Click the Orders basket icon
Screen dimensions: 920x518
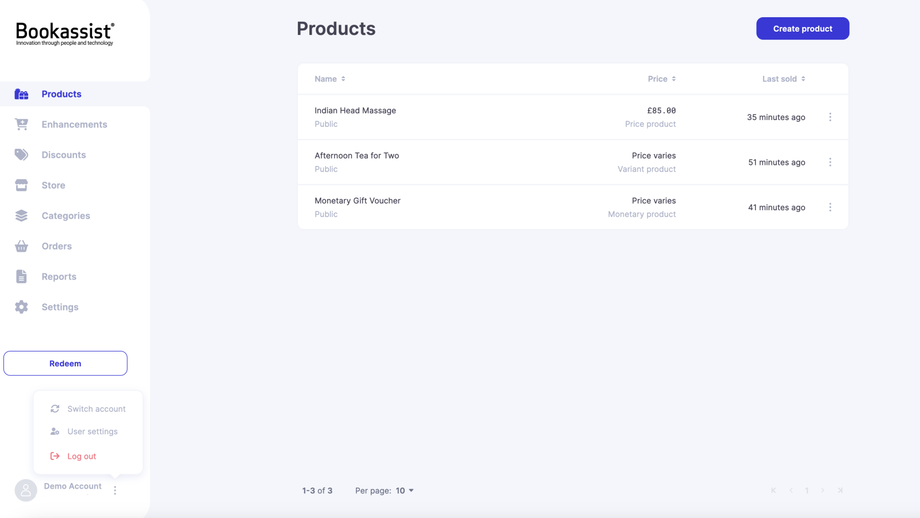tap(21, 246)
